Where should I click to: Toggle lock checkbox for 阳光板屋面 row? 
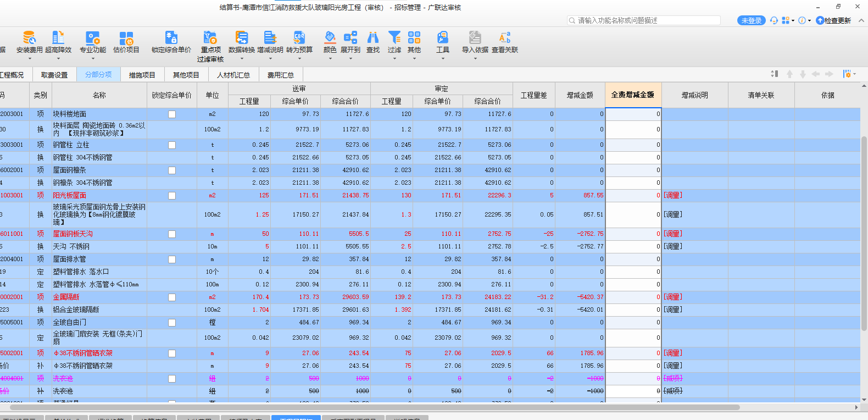click(172, 196)
